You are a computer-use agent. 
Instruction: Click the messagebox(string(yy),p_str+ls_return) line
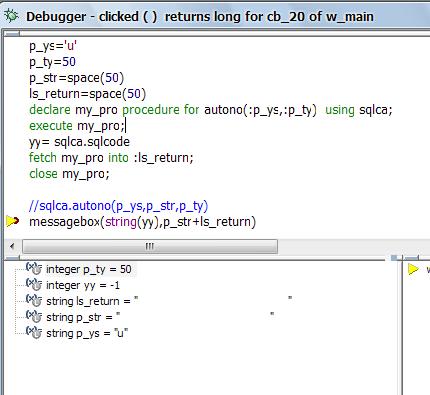(143, 222)
